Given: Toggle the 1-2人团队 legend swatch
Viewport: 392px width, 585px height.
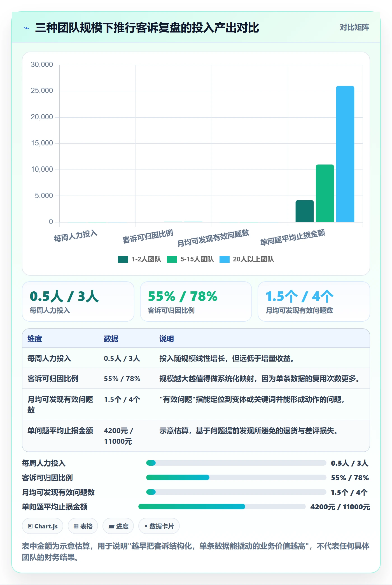Looking at the screenshot, I should 123,259.
